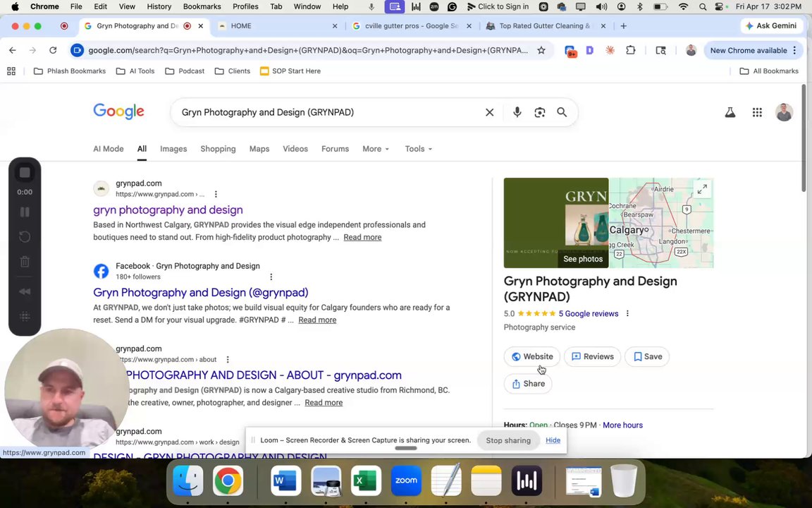This screenshot has height=508, width=812.
Task: Open Google Lens image search
Action: pos(540,112)
